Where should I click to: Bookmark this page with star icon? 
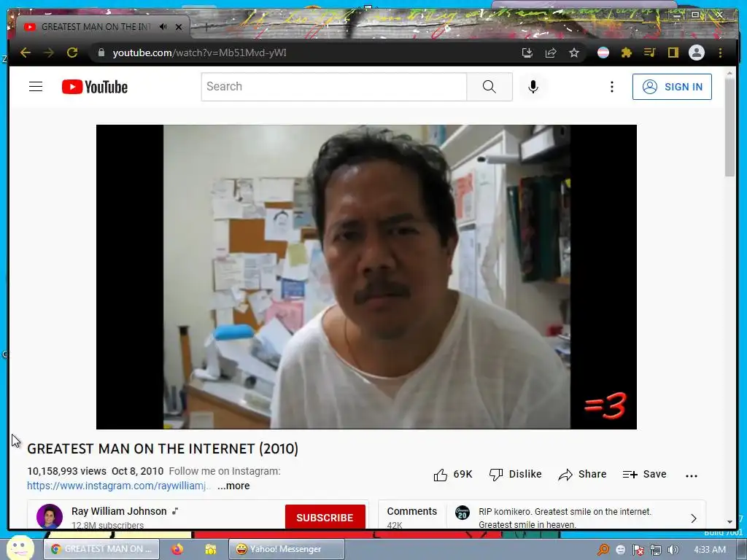(x=574, y=52)
